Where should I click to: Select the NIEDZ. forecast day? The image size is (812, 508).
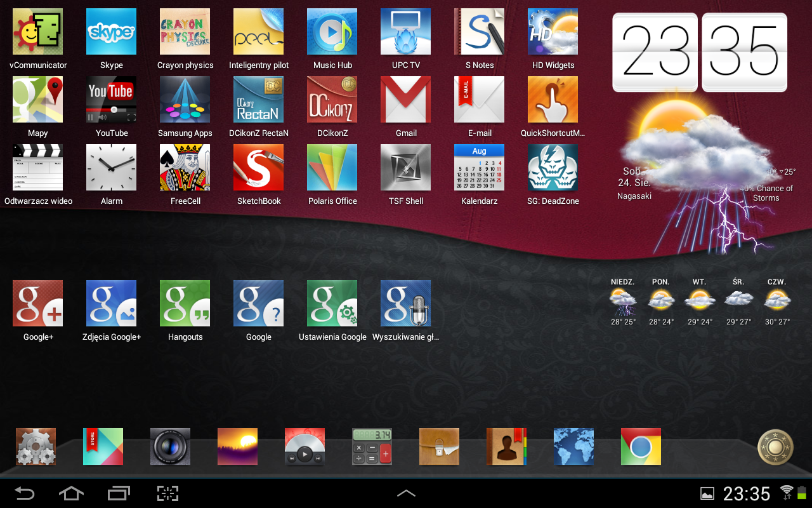pos(623,302)
